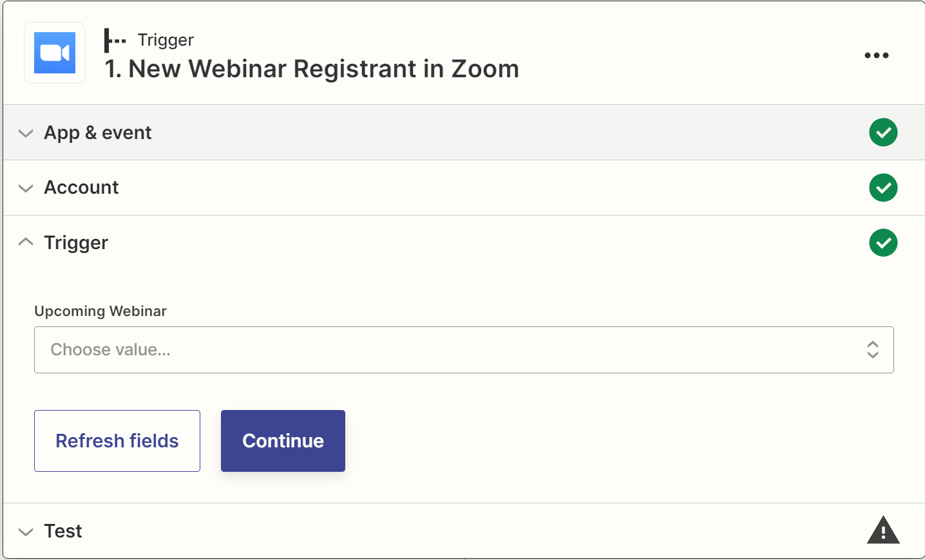
Task: Open the three-dot more options menu
Action: [877, 55]
